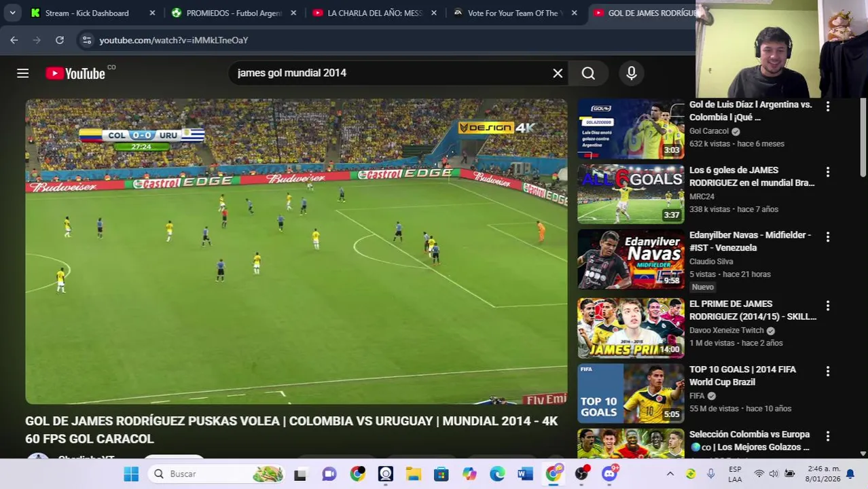Click the magnifier search button
Viewport: 868px width, 489px height.
coord(588,73)
